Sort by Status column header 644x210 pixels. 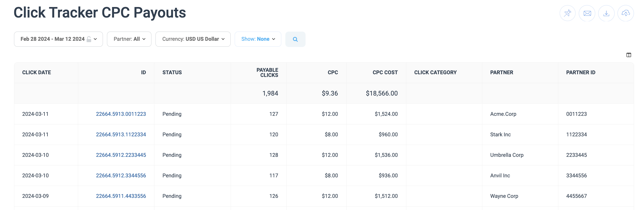click(172, 72)
